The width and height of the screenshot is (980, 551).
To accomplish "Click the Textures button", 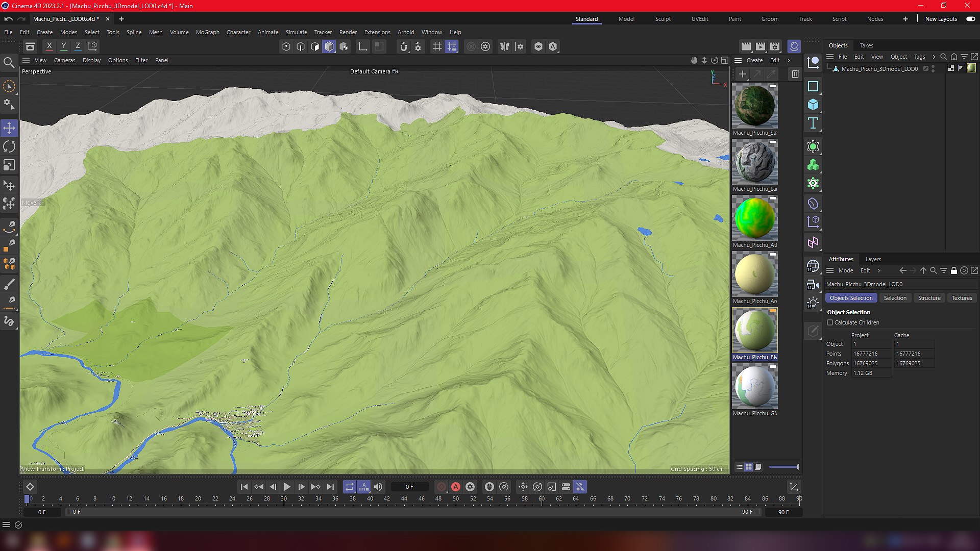I will [x=962, y=298].
